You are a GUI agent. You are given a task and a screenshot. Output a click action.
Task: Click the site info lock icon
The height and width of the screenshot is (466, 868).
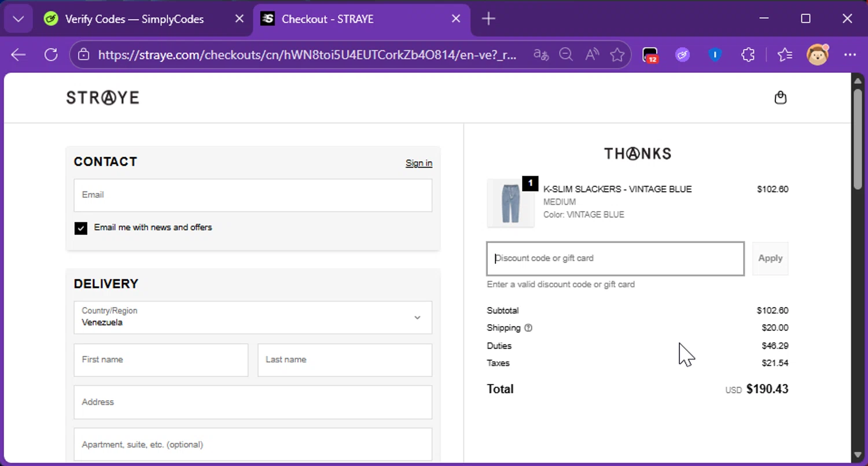pyautogui.click(x=84, y=55)
